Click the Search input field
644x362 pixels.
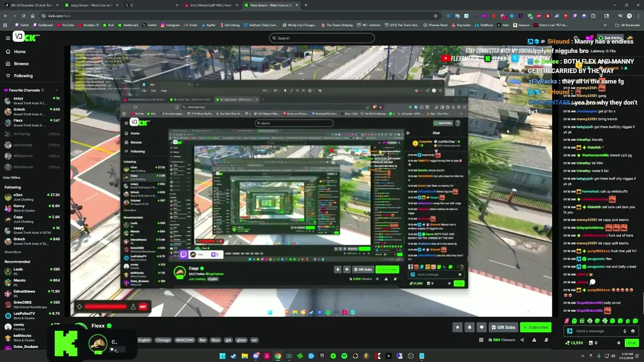[x=322, y=38]
